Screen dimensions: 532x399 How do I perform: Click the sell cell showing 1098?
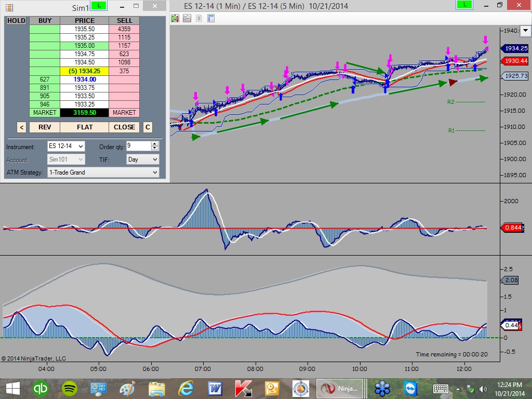point(124,62)
